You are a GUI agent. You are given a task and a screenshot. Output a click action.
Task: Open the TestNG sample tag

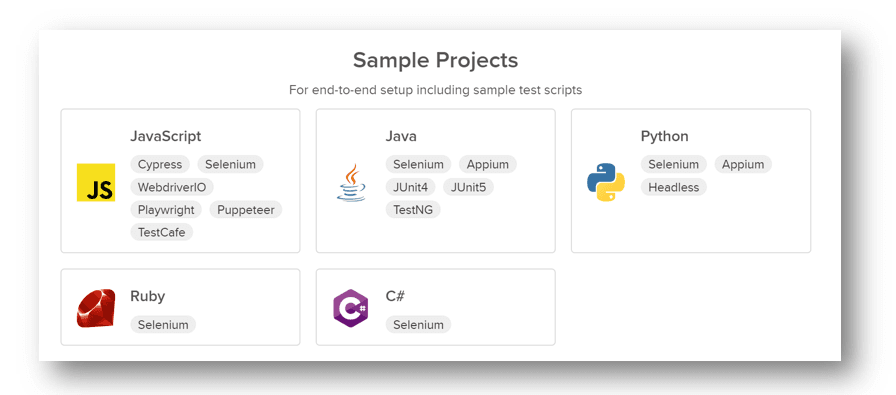click(413, 210)
